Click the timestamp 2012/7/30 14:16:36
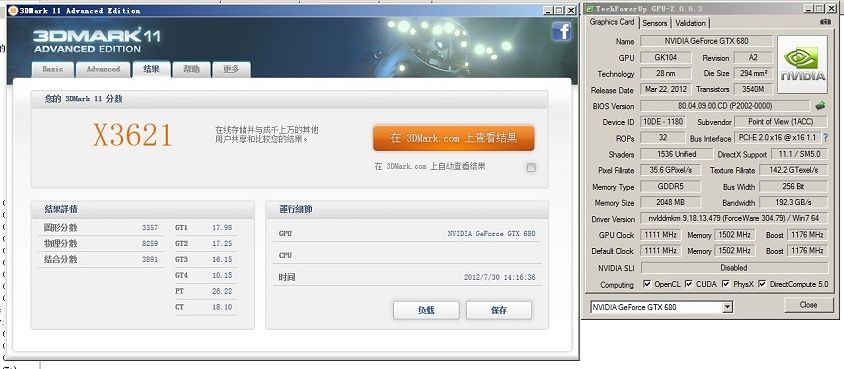The image size is (844, 369). [x=500, y=278]
